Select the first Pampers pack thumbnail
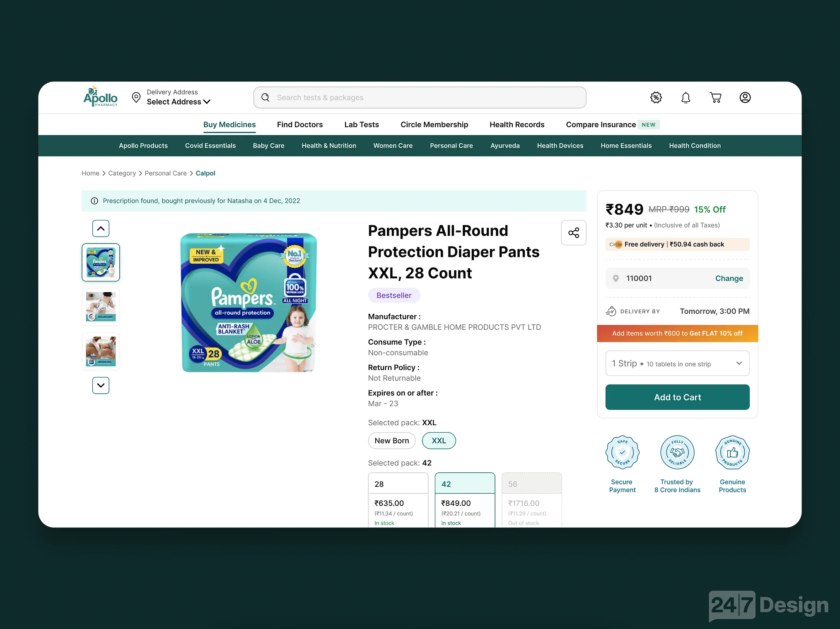Viewport: 840px width, 629px height. [x=101, y=262]
